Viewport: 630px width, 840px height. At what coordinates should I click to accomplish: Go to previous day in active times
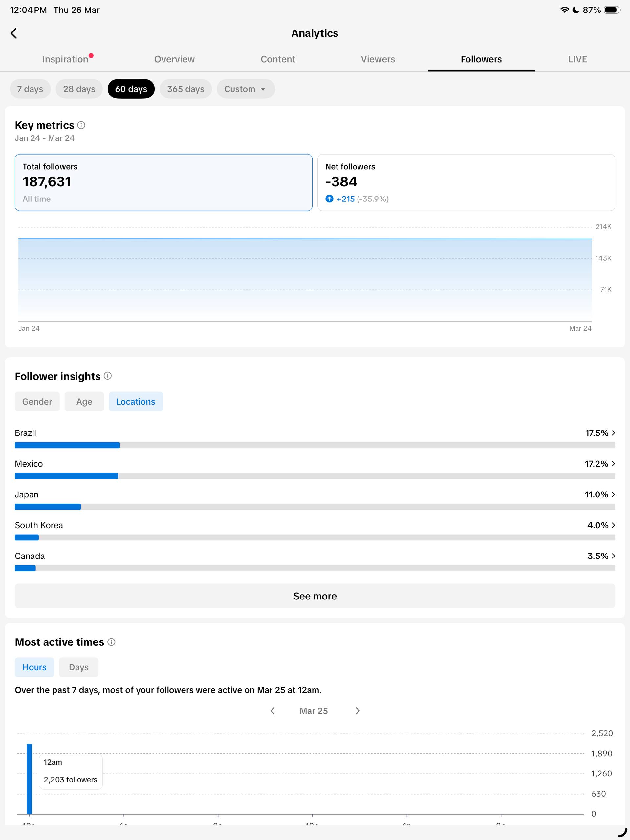pyautogui.click(x=272, y=711)
